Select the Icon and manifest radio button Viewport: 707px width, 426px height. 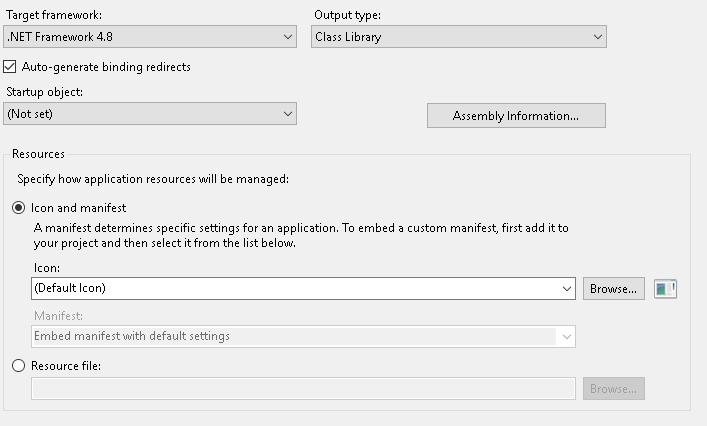point(18,208)
